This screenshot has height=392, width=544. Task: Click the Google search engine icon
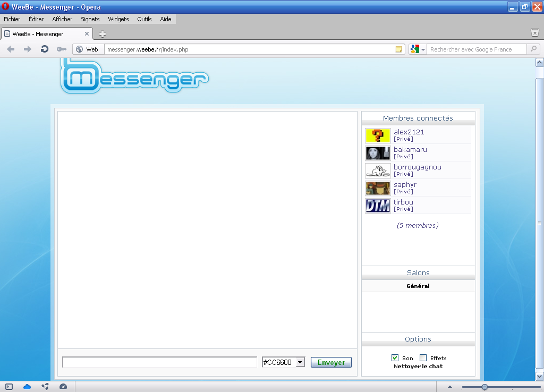[x=414, y=49]
